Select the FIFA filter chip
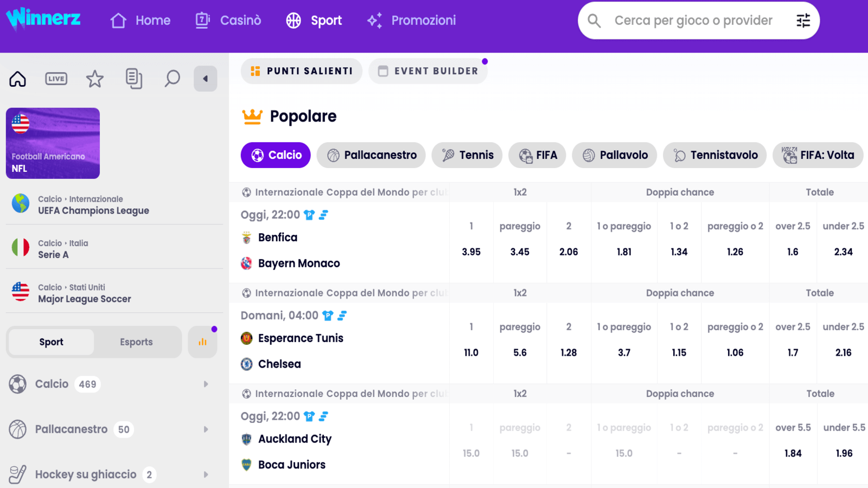The width and height of the screenshot is (868, 488). pos(537,155)
